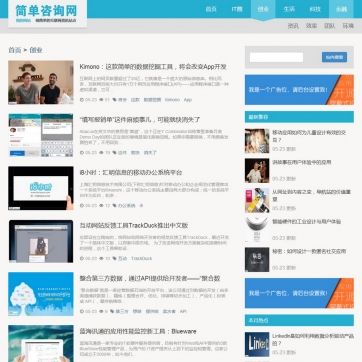The image size is (362, 362).
Task: Select the TrackDuck tag link
Action: [x=141, y=258]
